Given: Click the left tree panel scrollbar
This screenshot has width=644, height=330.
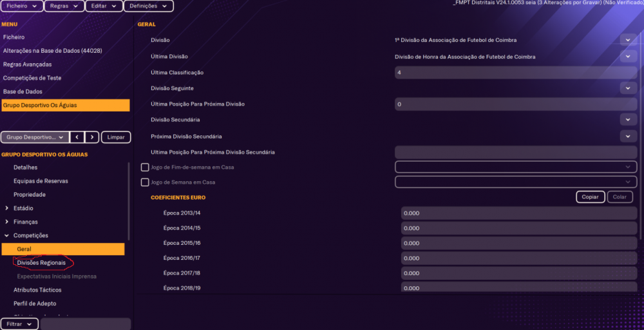Looking at the screenshot, I should (x=129, y=201).
